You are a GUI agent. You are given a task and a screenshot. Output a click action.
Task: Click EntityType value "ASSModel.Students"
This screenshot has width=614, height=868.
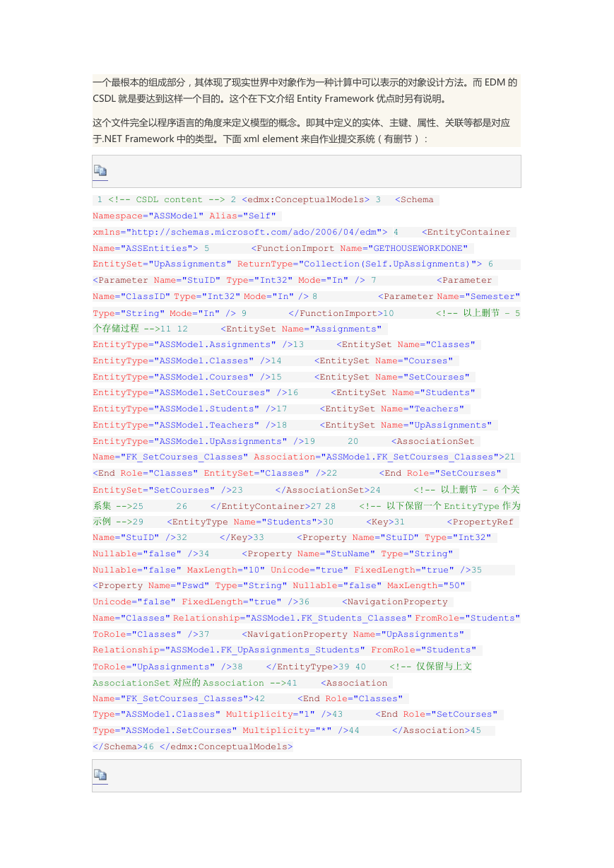[x=207, y=409]
